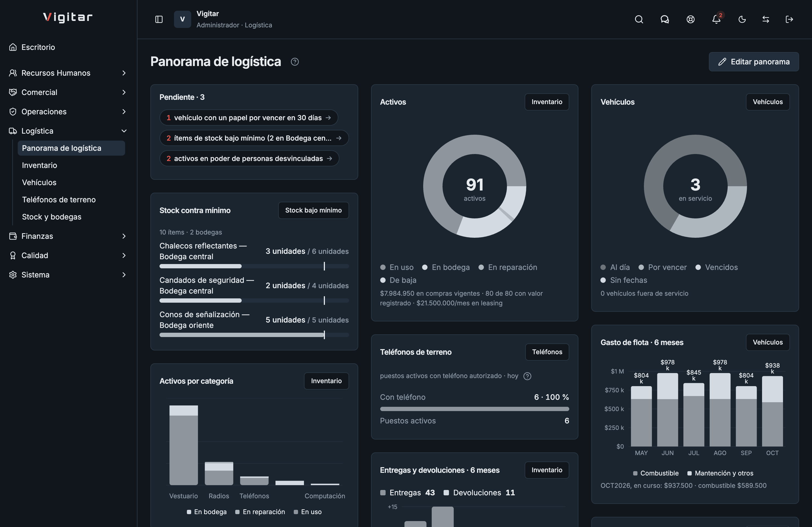Toggle the sidebar panel icon
Viewport: 812px width, 527px height.
click(x=159, y=19)
